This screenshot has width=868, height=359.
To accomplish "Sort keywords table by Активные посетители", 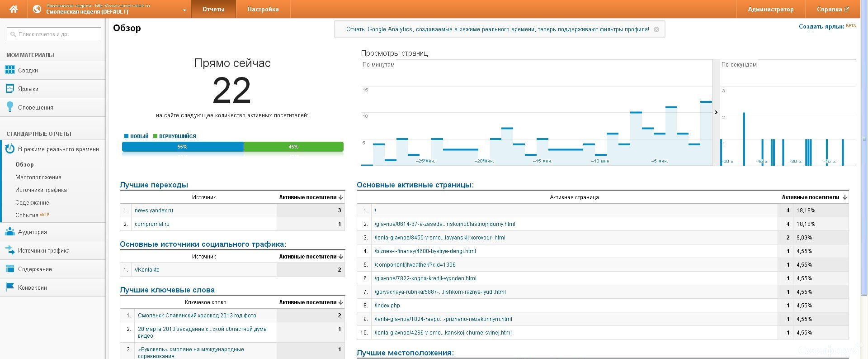I will pos(311,302).
